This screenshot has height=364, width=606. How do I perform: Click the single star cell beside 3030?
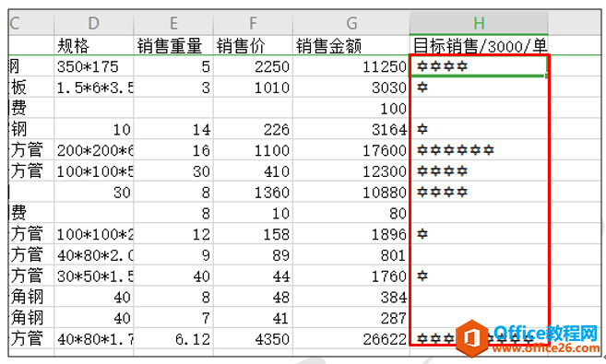coord(479,88)
